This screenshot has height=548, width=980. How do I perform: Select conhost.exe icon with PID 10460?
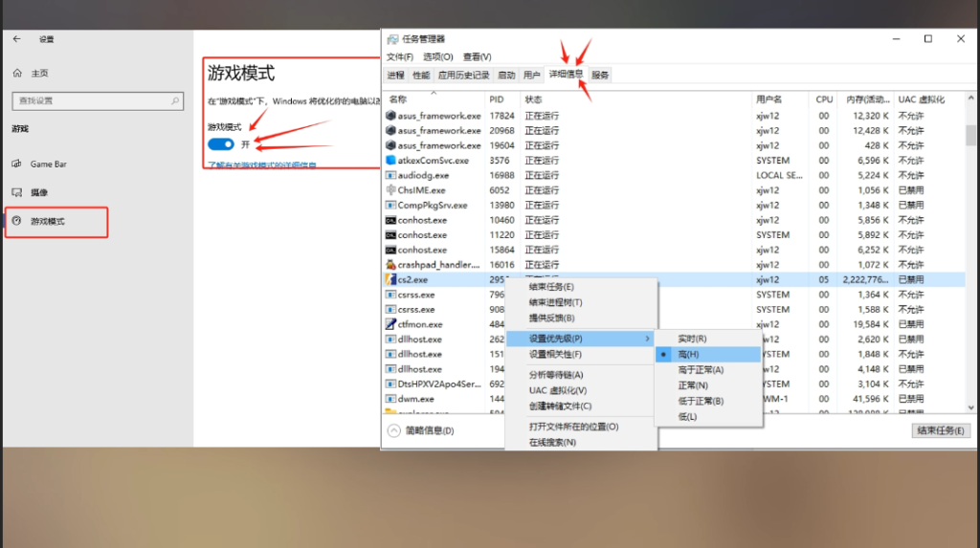[x=390, y=220]
